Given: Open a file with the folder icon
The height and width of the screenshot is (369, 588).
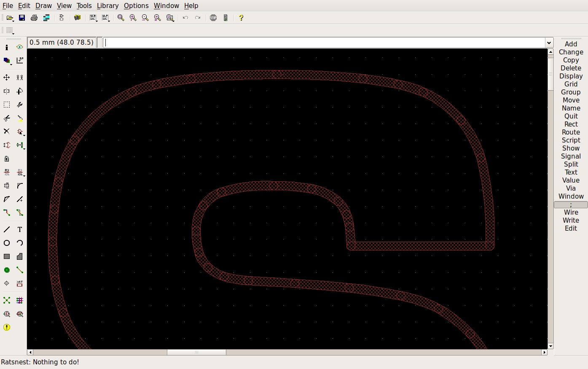Looking at the screenshot, I should pos(10,18).
